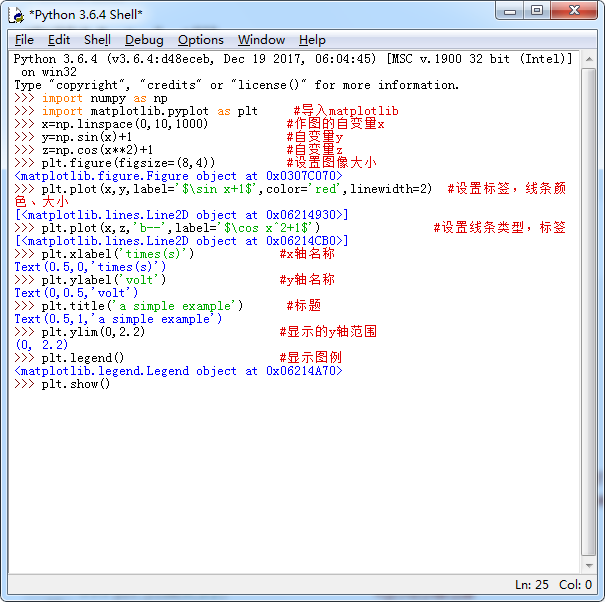This screenshot has height=602, width=605.
Task: Click the comment '#x轴名称'
Action: 307,254
